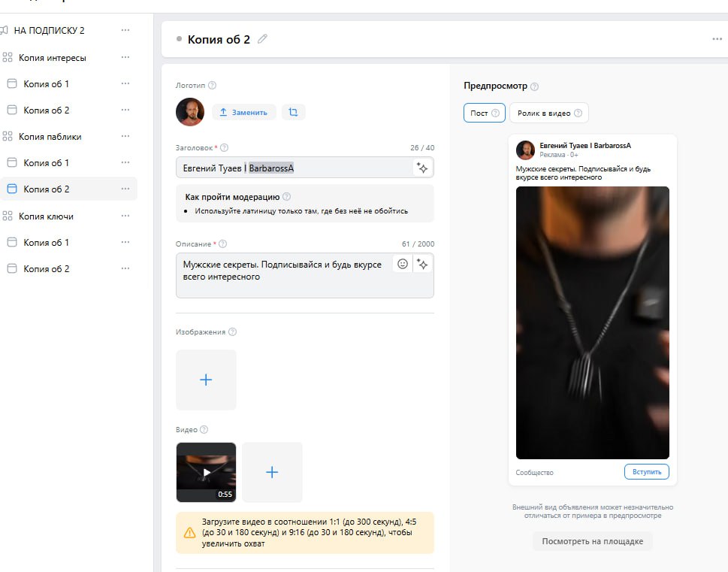Click the AI sparkle icon in Описание field

(423, 264)
